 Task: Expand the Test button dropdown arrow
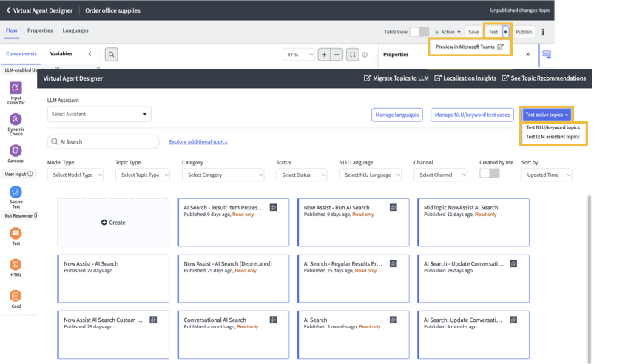tap(505, 32)
